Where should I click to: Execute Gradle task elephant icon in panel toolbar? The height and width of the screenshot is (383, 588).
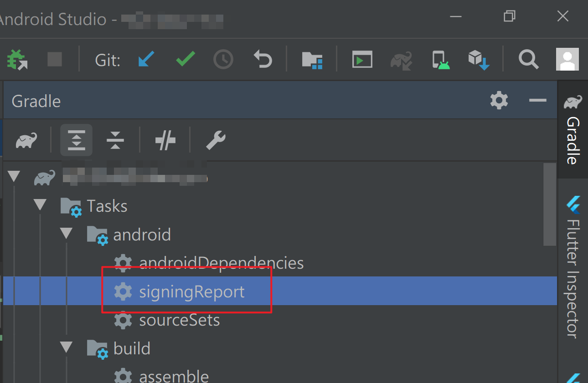click(x=26, y=140)
